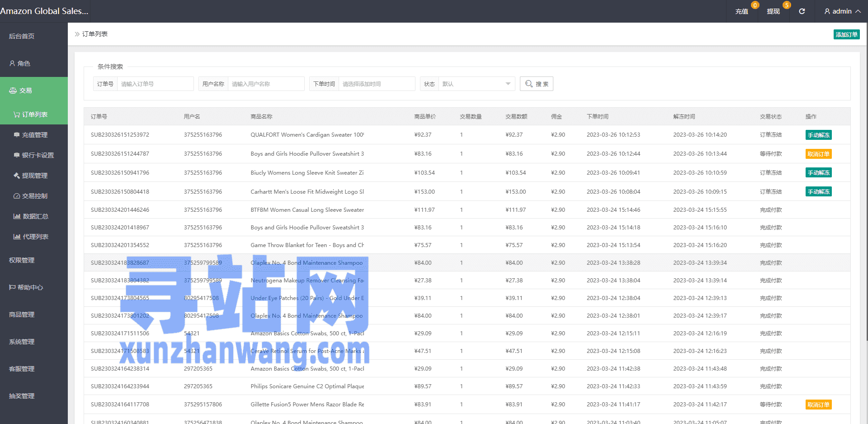
Task: Click product Neutrogena Makeup Remover Cleansing
Action: 307,281
